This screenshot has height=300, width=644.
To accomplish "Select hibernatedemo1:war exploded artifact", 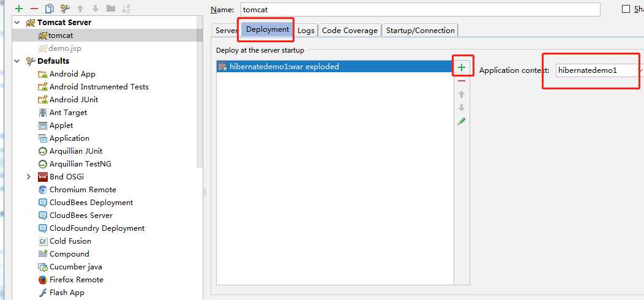I will click(335, 67).
